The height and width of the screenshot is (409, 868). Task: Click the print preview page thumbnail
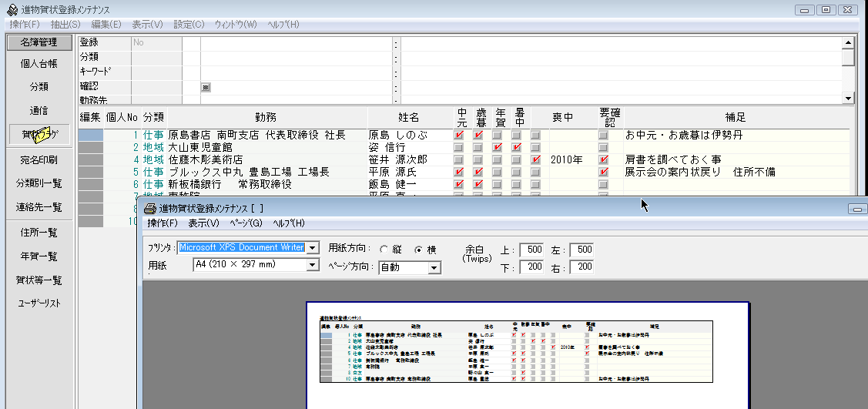[528, 355]
